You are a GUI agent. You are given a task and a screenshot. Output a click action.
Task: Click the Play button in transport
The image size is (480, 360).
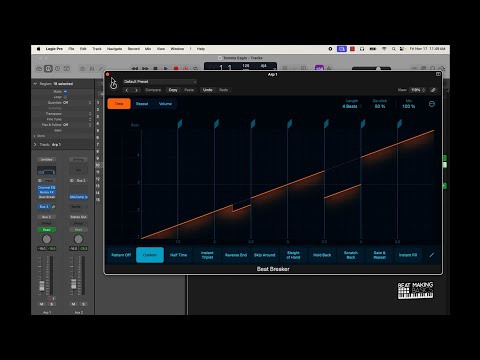tap(165, 68)
